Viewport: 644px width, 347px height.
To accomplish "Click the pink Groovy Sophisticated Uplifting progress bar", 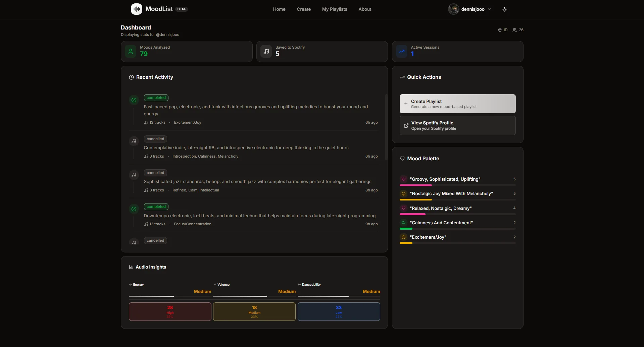I will pos(415,185).
